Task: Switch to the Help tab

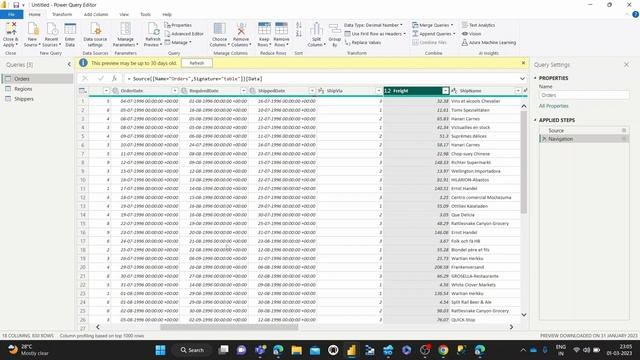Action: pos(167,14)
